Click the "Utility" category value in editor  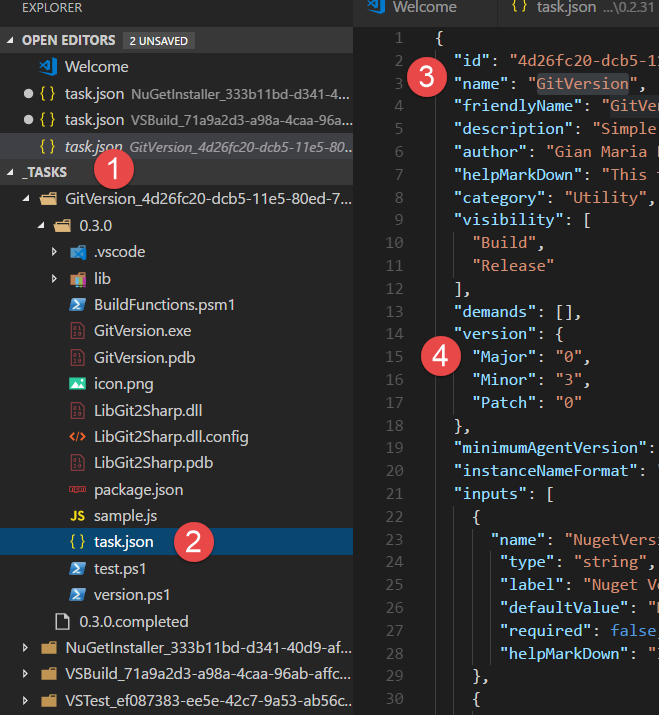(605, 198)
